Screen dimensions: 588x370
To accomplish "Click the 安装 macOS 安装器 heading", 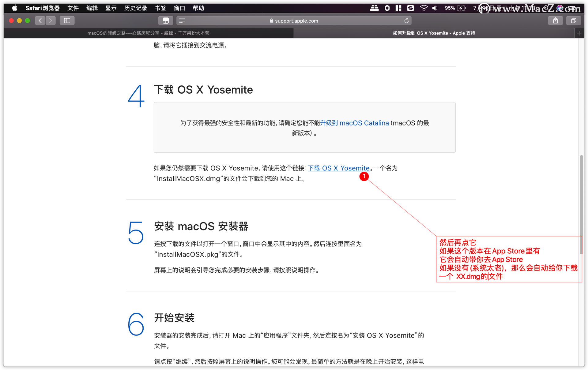I will click(201, 226).
